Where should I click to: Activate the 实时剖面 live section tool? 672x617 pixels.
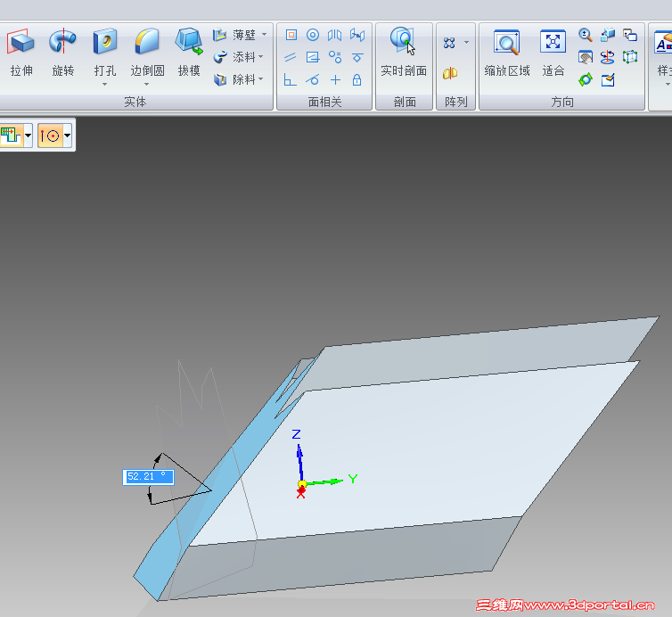tap(404, 53)
